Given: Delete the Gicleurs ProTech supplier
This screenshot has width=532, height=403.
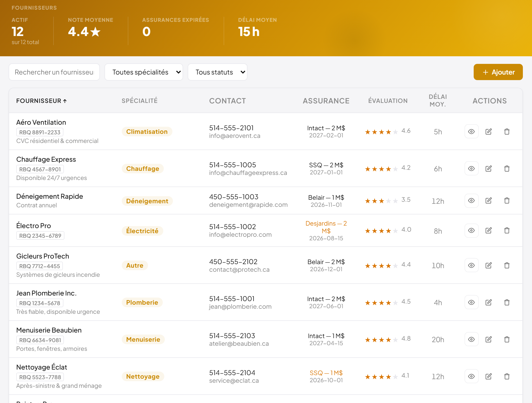Looking at the screenshot, I should coord(507,265).
